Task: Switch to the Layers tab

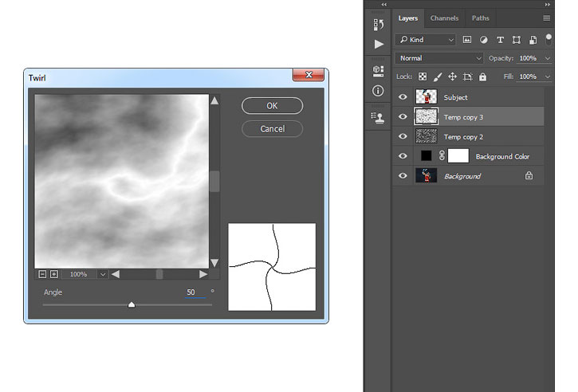Action: (408, 18)
